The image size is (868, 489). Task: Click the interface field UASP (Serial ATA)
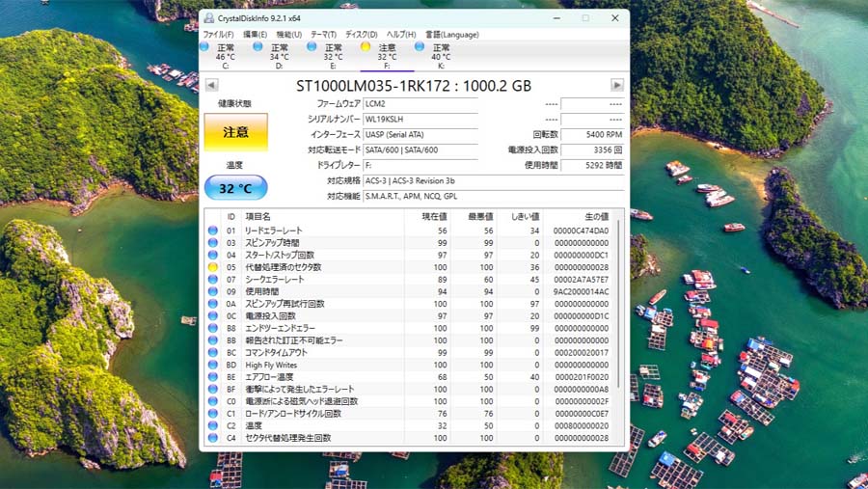coord(420,135)
